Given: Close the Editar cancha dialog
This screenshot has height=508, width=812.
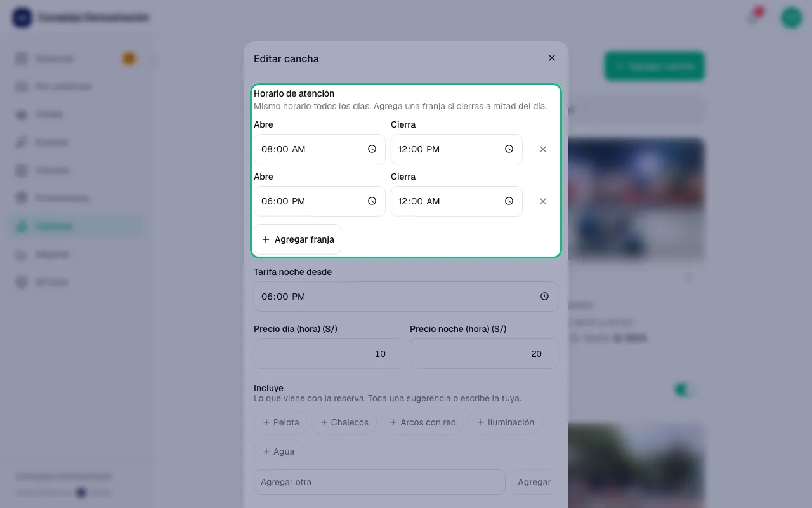Looking at the screenshot, I should 552,58.
